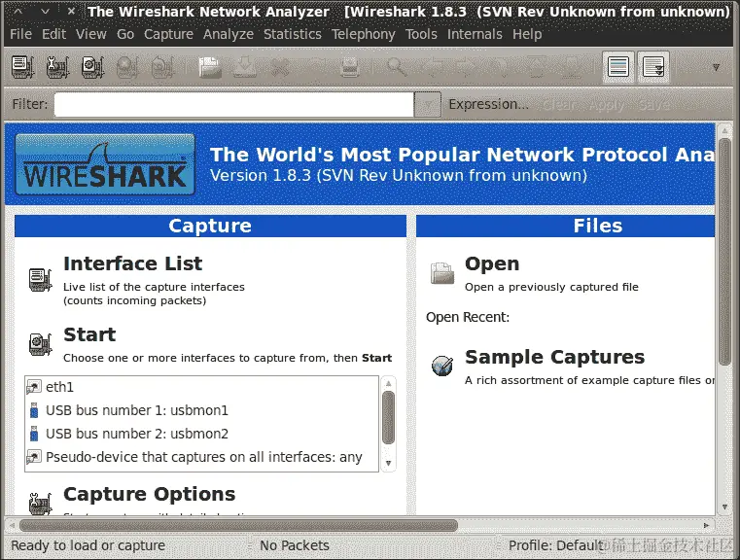Expand the toolbar overflow arrow
The width and height of the screenshot is (740, 560).
point(716,67)
